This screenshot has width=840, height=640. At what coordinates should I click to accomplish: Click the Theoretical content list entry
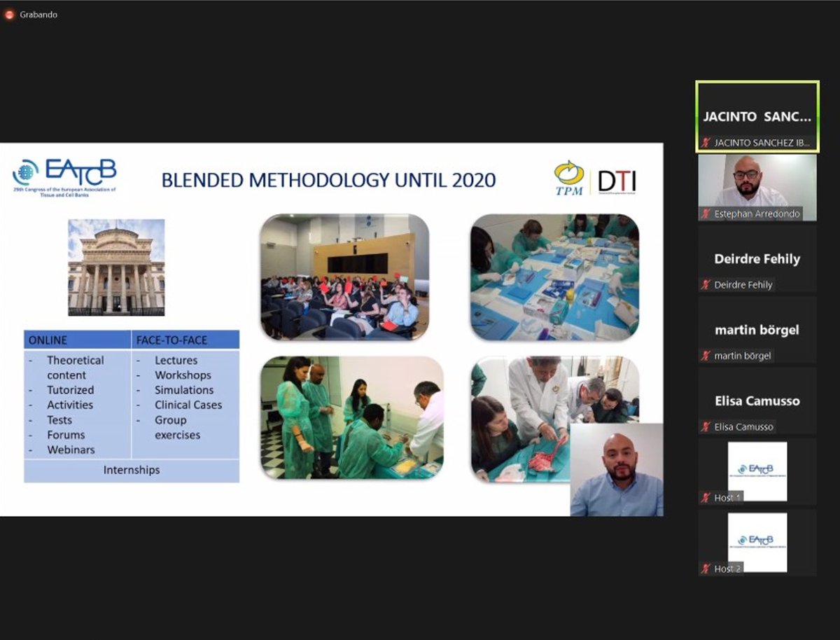coord(75,368)
